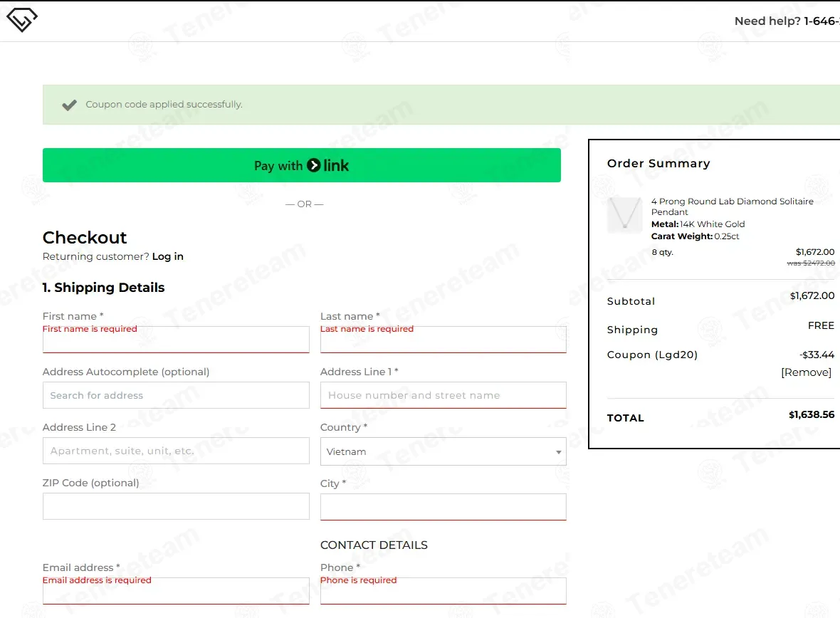Image resolution: width=840 pixels, height=618 pixels.
Task: Click the Address Line 2 apartment field
Action: 176,451
